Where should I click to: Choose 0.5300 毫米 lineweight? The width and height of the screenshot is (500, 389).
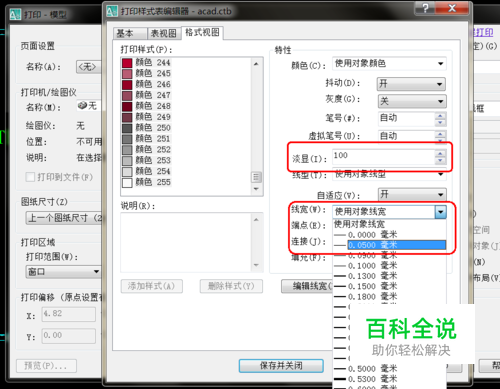click(389, 379)
